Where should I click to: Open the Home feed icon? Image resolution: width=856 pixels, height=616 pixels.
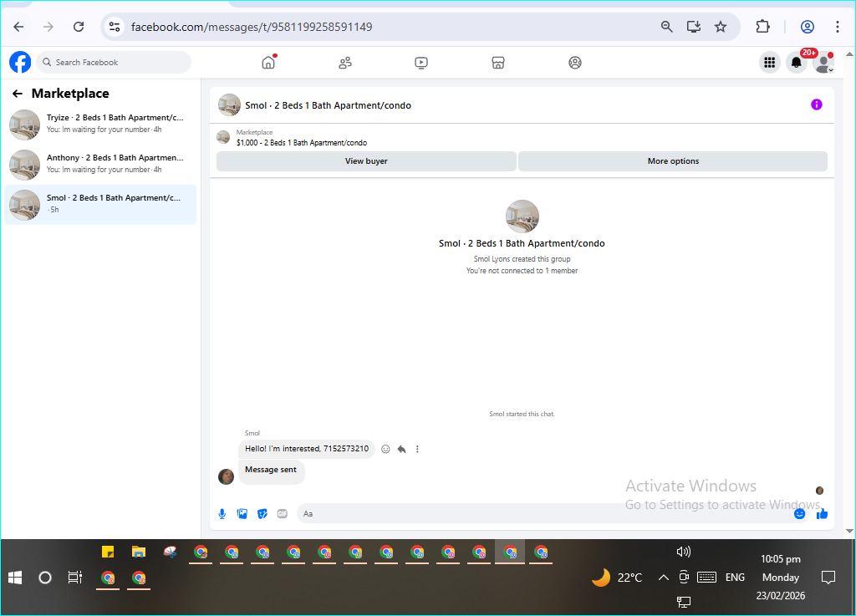click(268, 63)
